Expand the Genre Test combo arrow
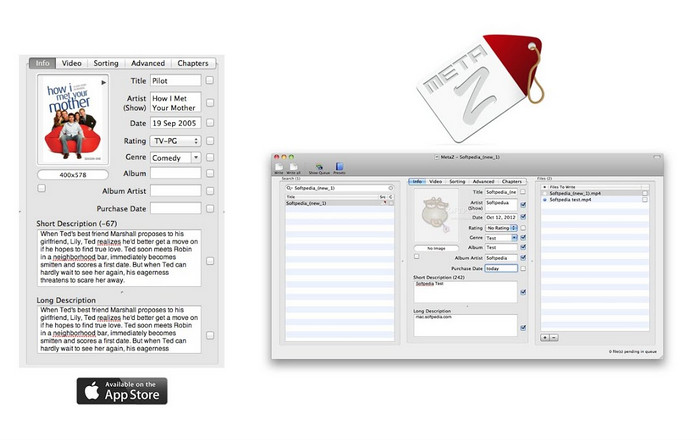 (514, 238)
